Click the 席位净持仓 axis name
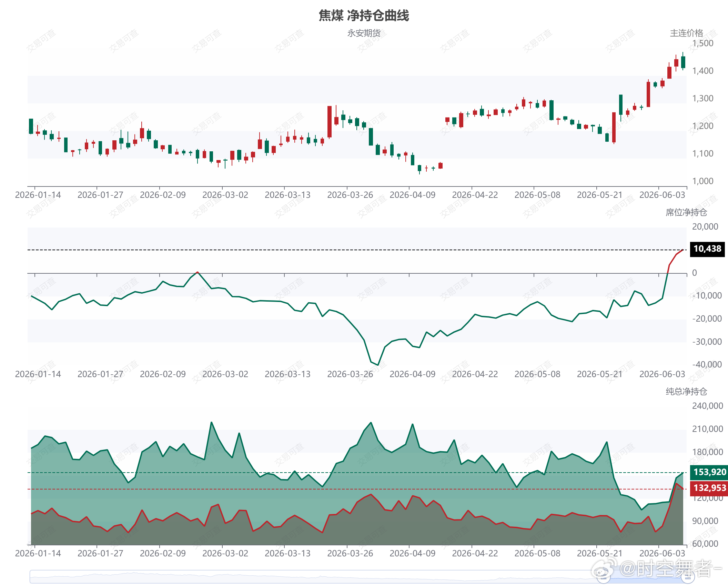Image resolution: width=728 pixels, height=586 pixels. click(x=686, y=212)
